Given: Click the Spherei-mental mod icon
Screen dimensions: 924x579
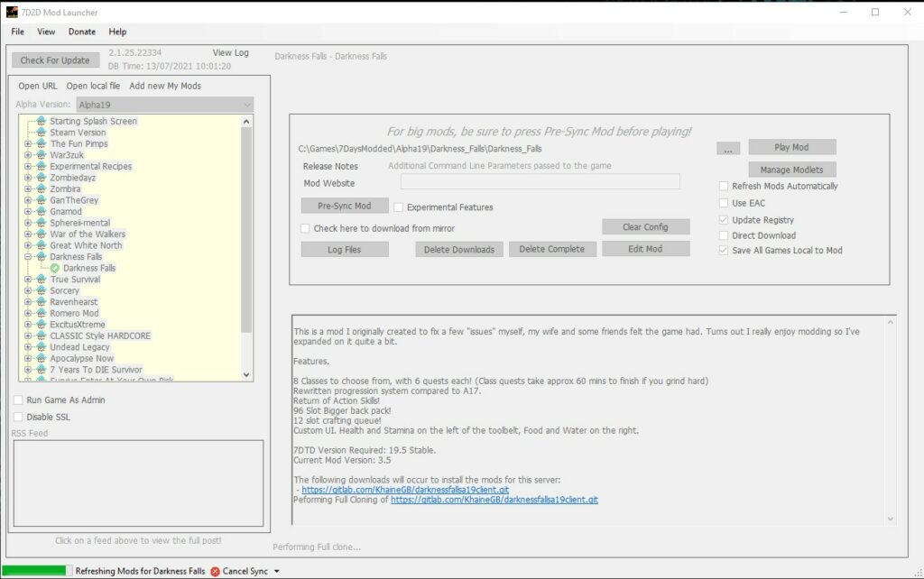Looking at the screenshot, I should pos(42,223).
